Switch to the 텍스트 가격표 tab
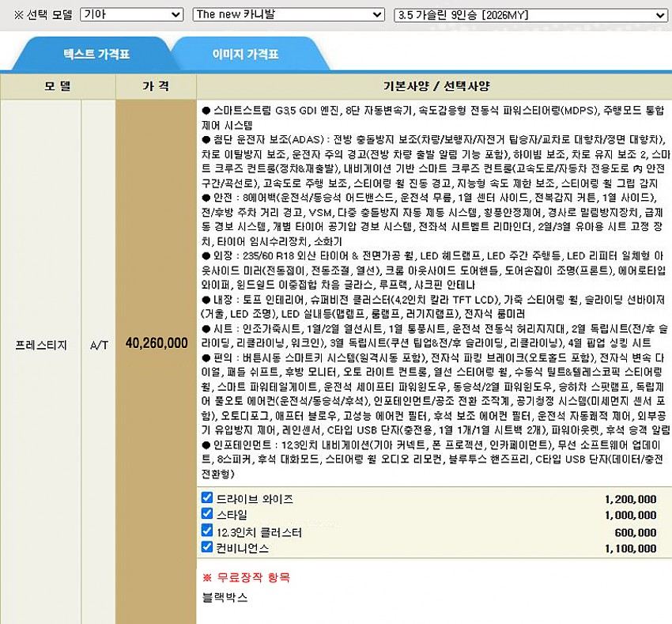This screenshot has height=624, width=672. tap(96, 55)
